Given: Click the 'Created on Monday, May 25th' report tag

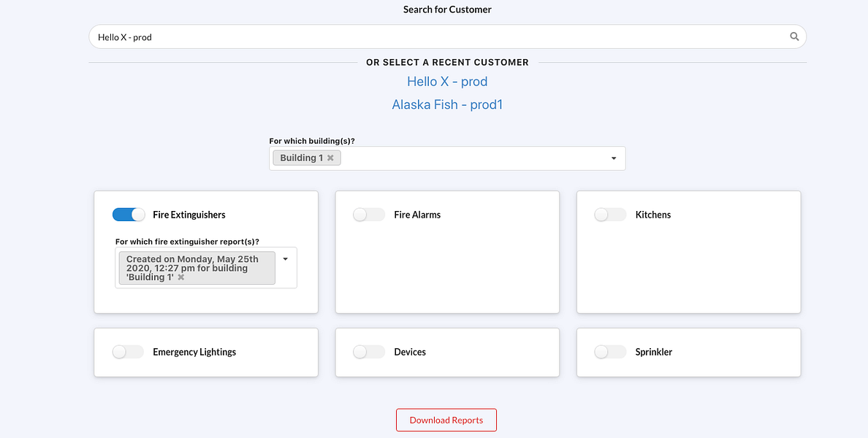Looking at the screenshot, I should [197, 268].
